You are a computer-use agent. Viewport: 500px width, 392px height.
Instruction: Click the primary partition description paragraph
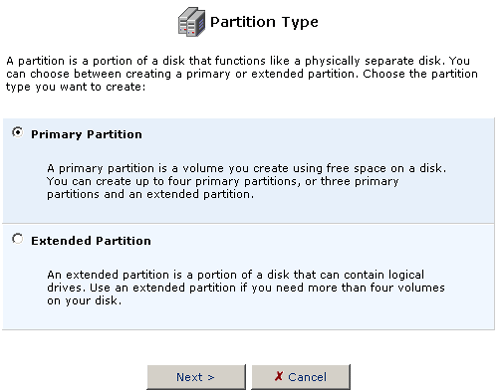pyautogui.click(x=247, y=181)
